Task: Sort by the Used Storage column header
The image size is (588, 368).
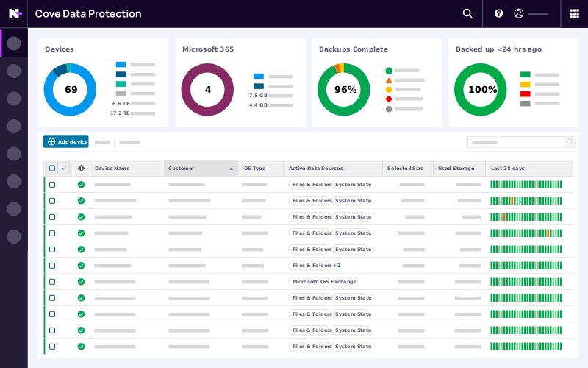Action: (459, 169)
